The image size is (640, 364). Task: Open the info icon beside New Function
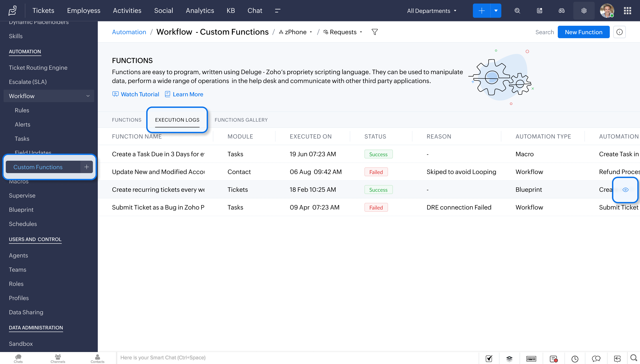click(620, 32)
